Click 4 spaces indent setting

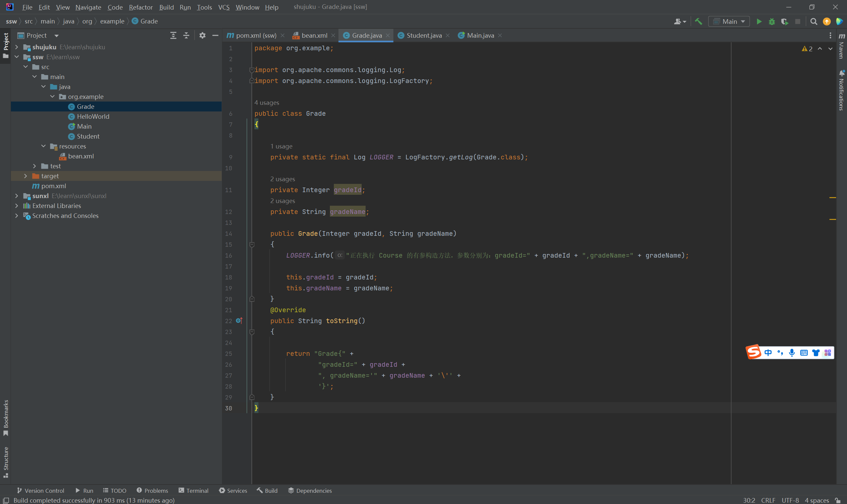point(817,500)
